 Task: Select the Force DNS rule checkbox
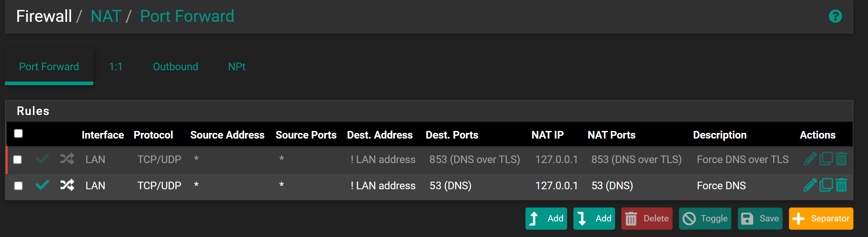[x=19, y=186]
